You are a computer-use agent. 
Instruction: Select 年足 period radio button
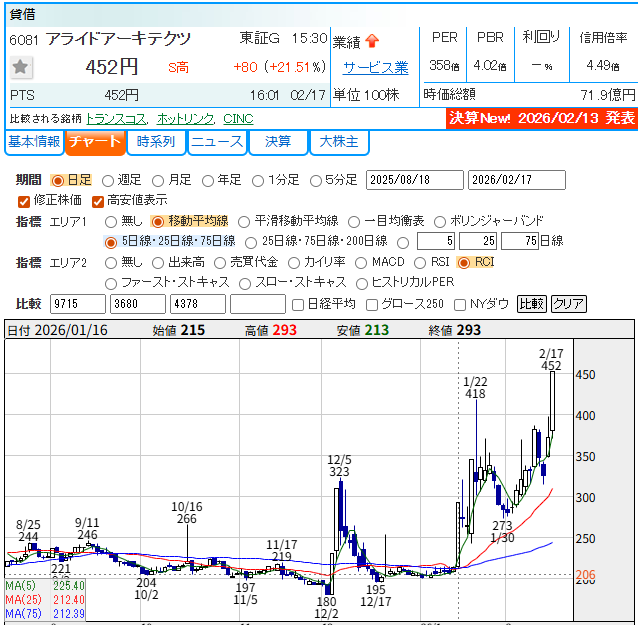click(x=208, y=181)
